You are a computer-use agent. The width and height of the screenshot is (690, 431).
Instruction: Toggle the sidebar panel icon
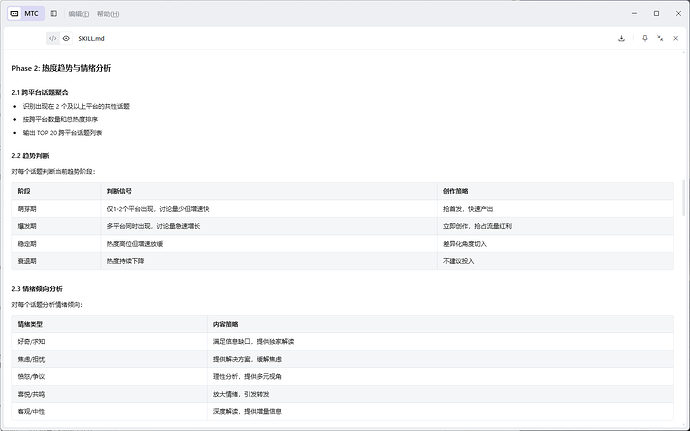click(x=54, y=14)
